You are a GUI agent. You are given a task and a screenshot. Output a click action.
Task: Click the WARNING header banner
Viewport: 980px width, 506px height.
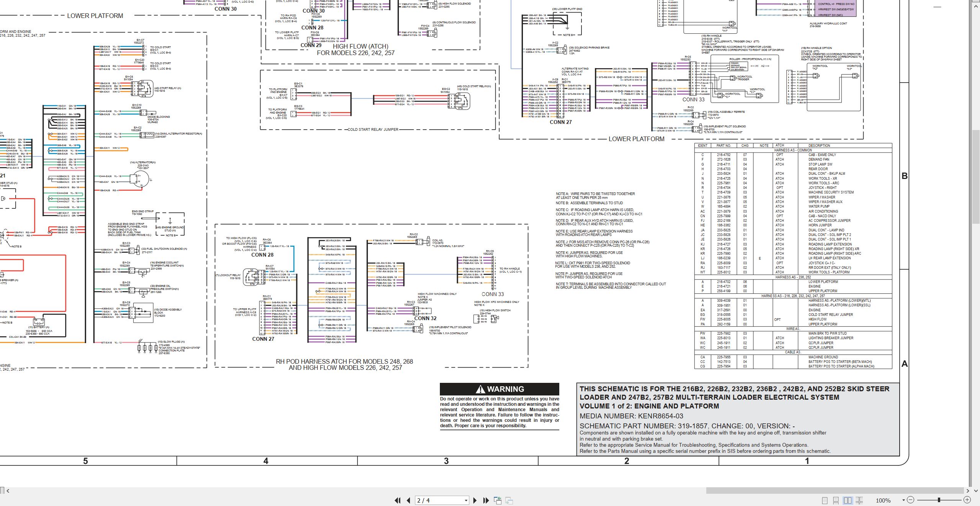pyautogui.click(x=500, y=389)
